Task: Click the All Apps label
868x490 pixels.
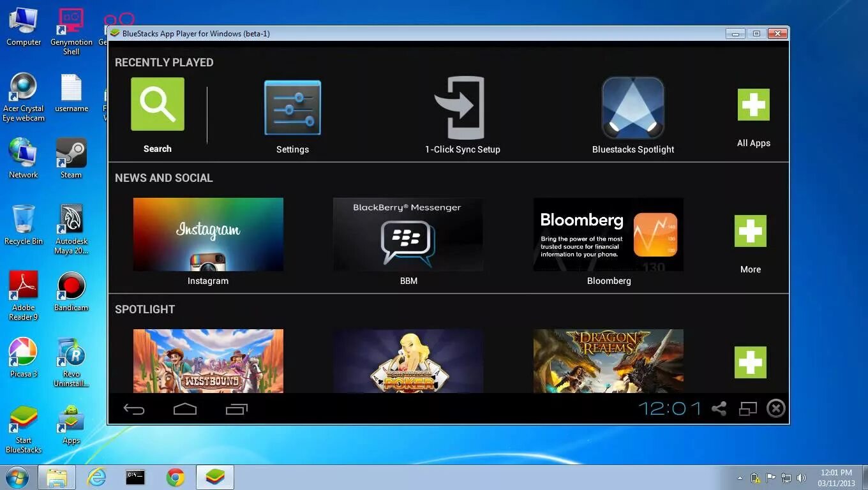Action: coord(754,143)
